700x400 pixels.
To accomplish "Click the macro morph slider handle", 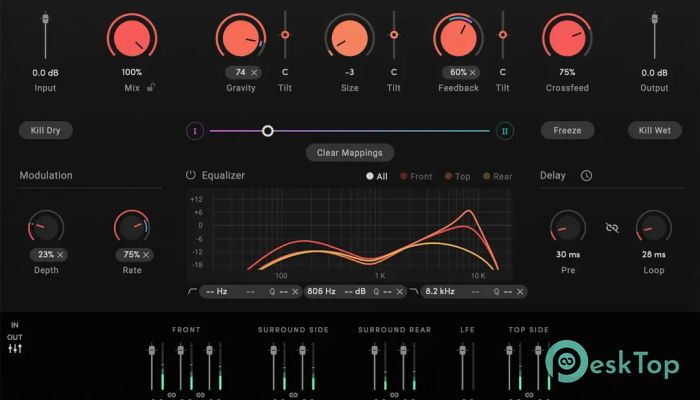I will point(267,131).
